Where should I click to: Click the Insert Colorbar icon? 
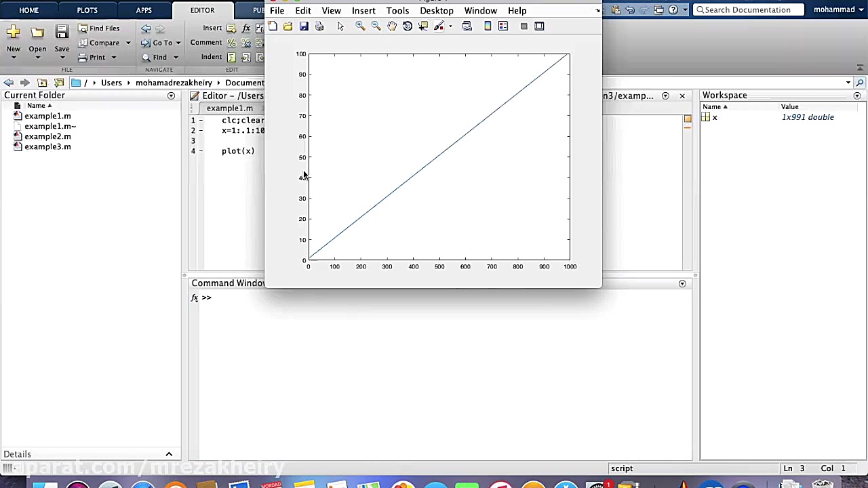click(x=488, y=26)
